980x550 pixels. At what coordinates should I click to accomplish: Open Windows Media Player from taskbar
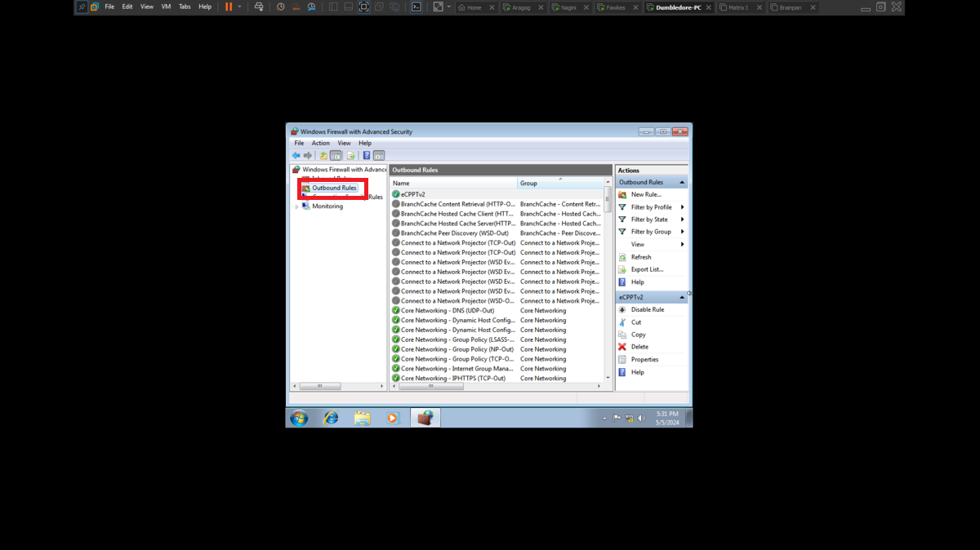point(392,418)
